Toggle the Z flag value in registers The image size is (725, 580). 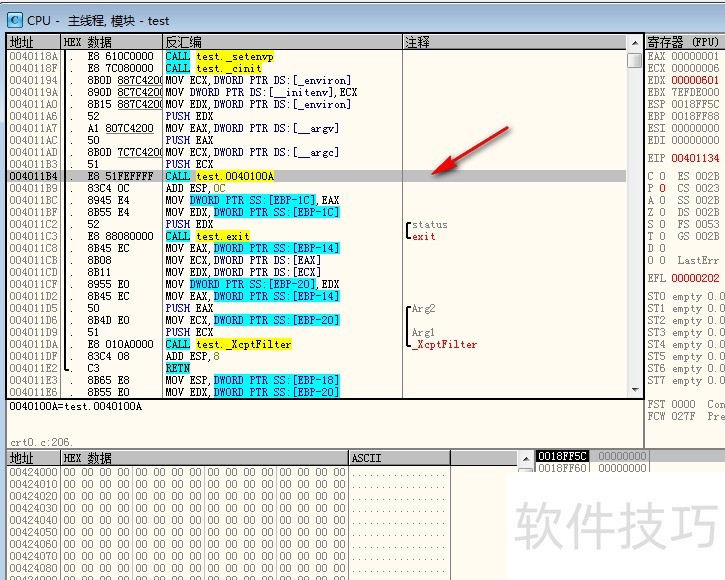point(660,212)
